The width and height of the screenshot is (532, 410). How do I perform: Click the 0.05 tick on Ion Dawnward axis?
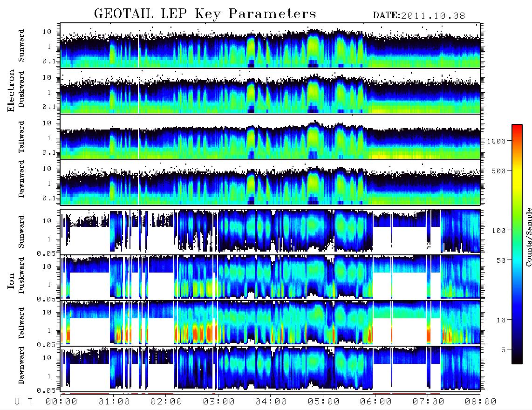point(46,390)
